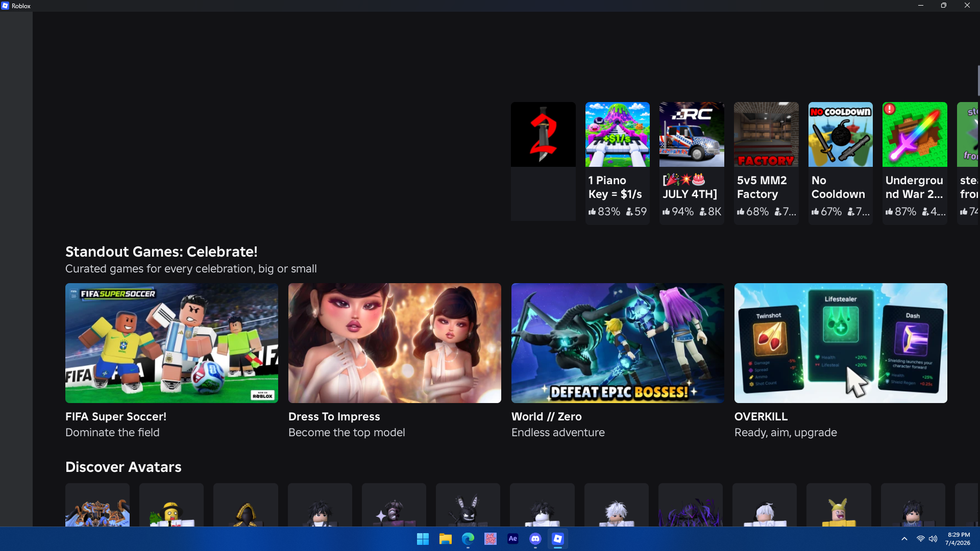
Task: Select the dragon creature avatar
Action: click(x=97, y=505)
